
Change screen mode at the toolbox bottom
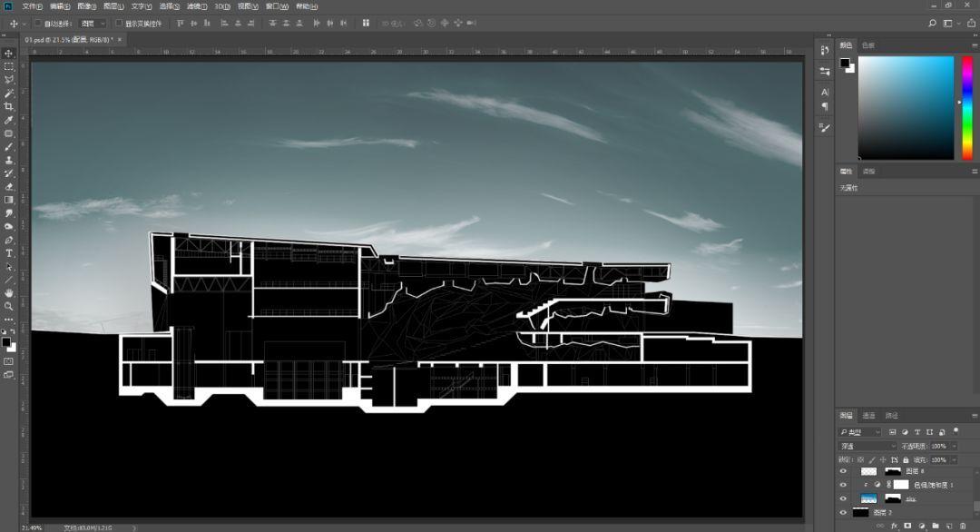tap(9, 375)
